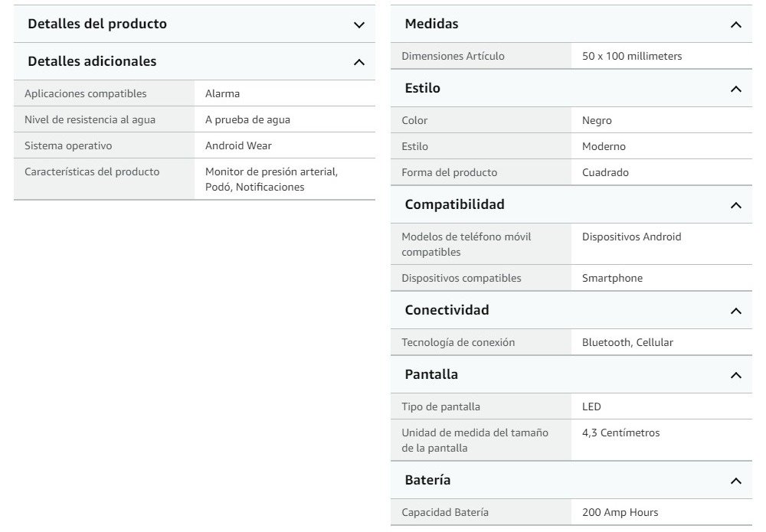
Task: Click the Detalles adicionales heading
Action: click(x=92, y=61)
